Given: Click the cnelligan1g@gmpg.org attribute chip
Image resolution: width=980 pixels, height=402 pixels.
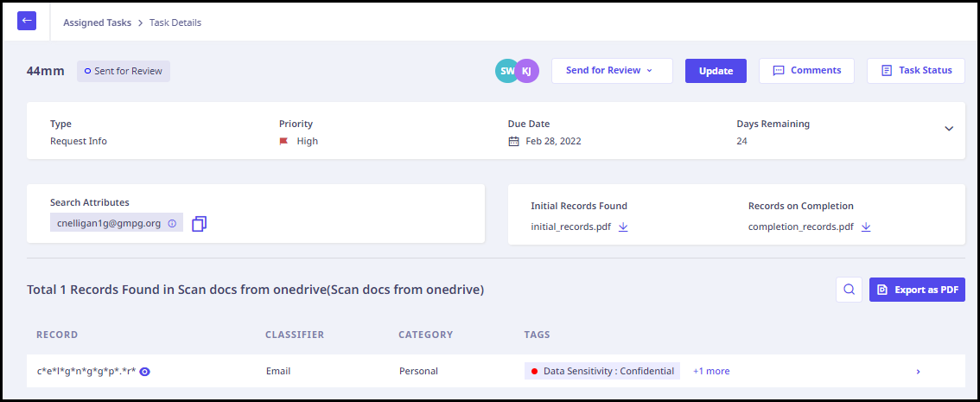Looking at the screenshot, I should point(117,222).
